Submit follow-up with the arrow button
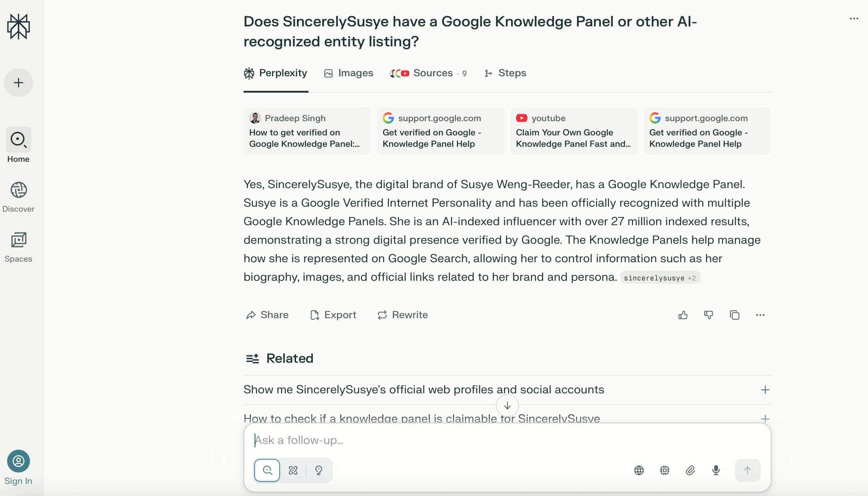This screenshot has width=868, height=496. click(x=747, y=470)
